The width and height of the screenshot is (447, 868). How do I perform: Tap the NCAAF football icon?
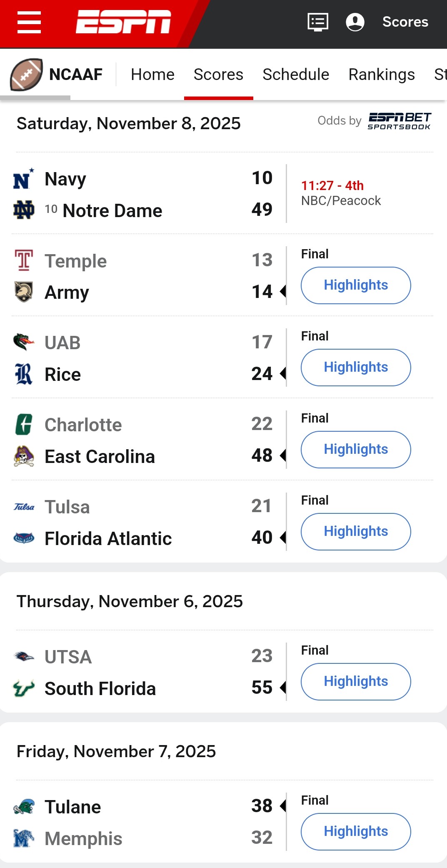click(x=26, y=75)
